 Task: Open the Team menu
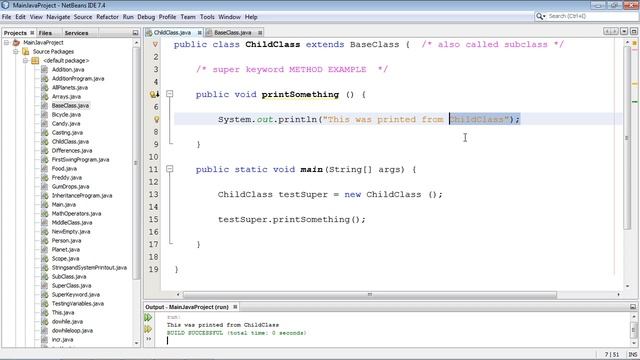point(188,17)
